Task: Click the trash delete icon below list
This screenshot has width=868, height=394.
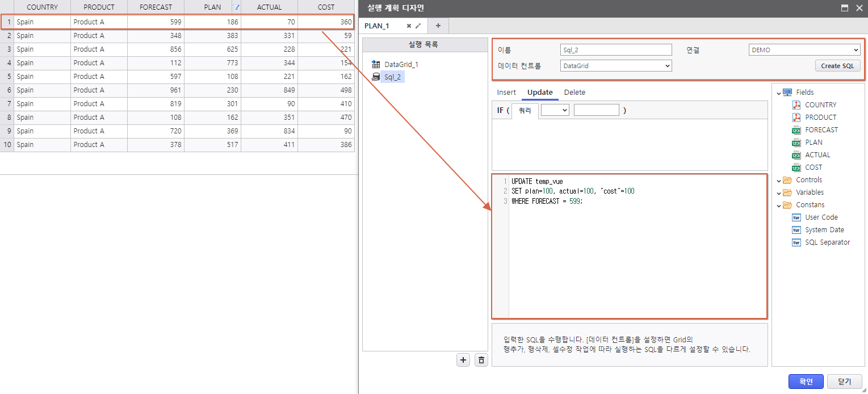Action: point(481,360)
